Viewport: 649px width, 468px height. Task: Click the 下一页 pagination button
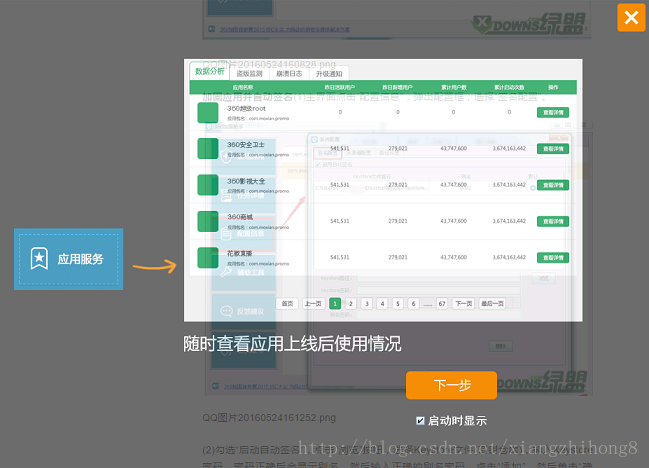tap(464, 304)
